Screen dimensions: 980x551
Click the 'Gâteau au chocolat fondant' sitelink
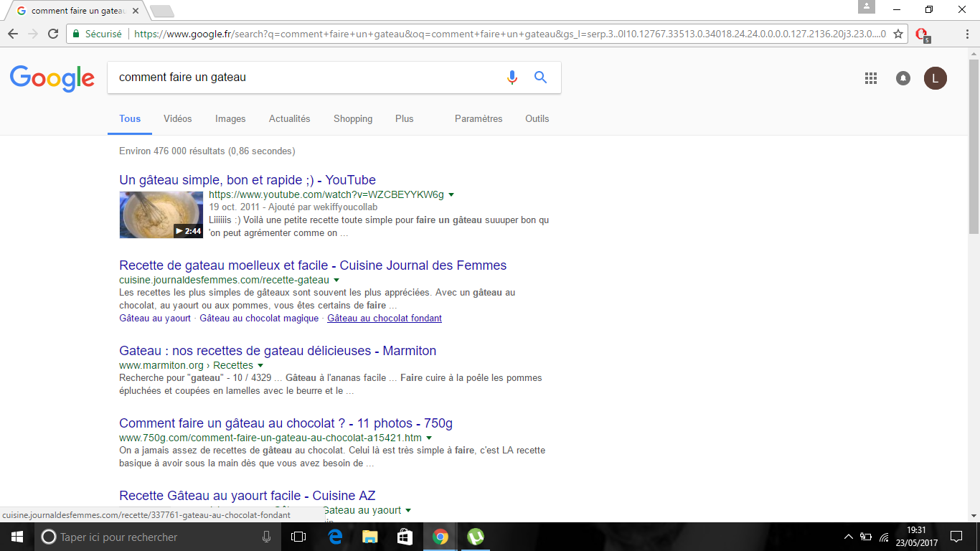pyautogui.click(x=385, y=319)
